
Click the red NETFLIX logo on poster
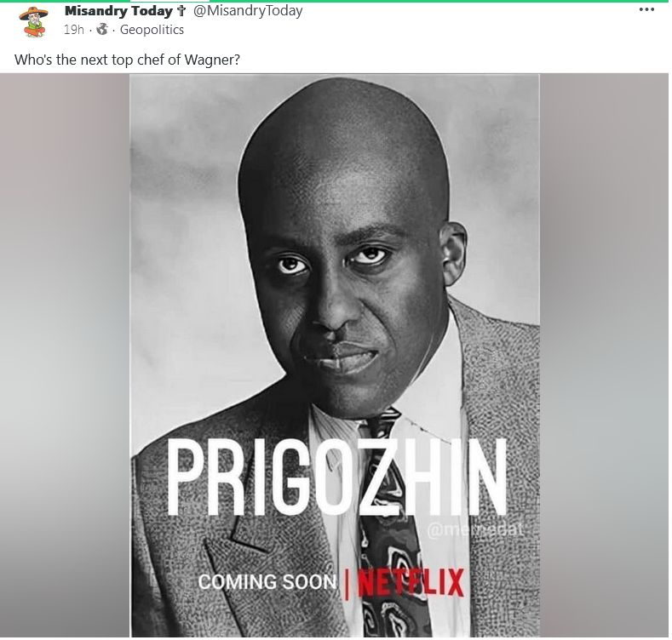(x=411, y=582)
